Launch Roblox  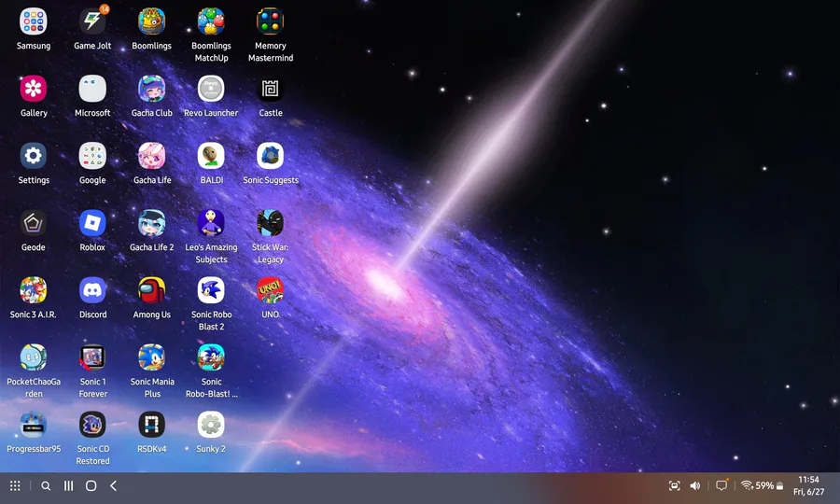pyautogui.click(x=92, y=223)
